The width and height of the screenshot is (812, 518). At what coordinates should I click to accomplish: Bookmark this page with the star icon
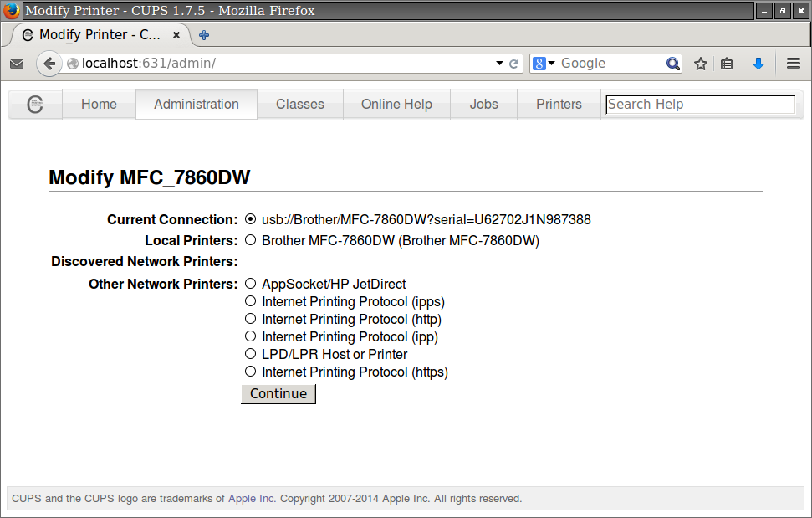pyautogui.click(x=700, y=63)
